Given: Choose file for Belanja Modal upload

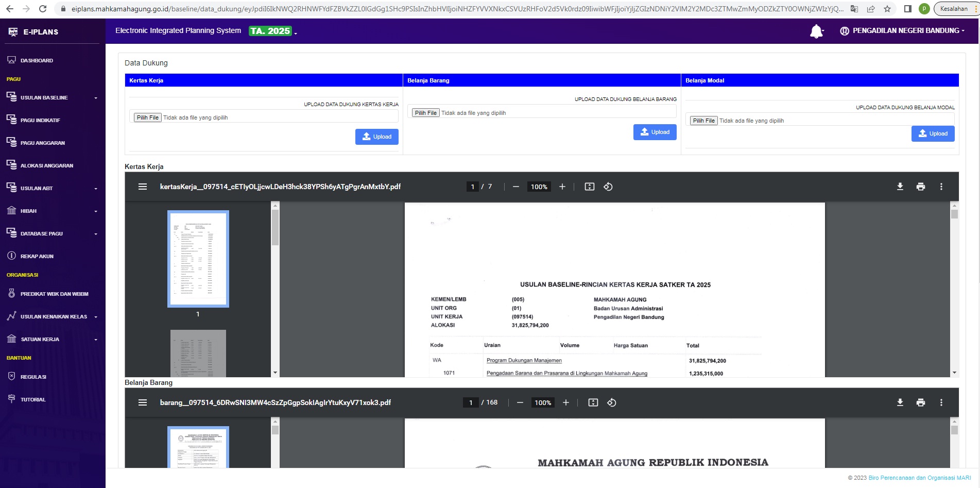Looking at the screenshot, I should tap(703, 121).
